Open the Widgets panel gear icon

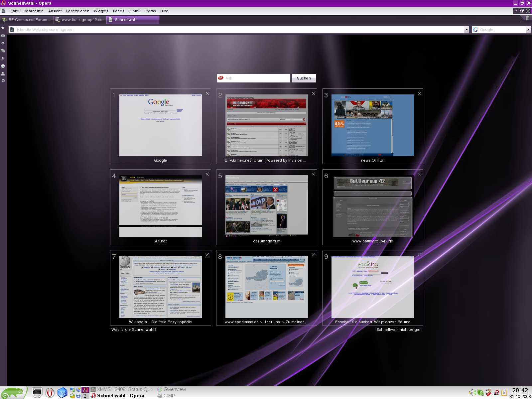(3, 43)
